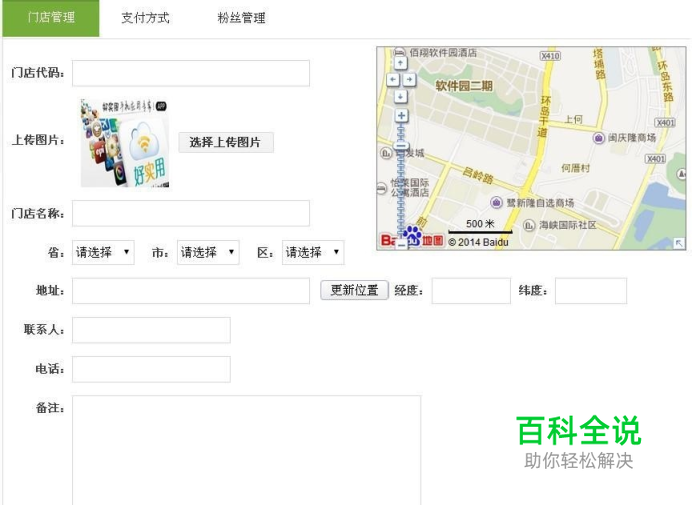Click the 环岛干道 road label on map
This screenshot has width=692, height=505.
[x=544, y=117]
